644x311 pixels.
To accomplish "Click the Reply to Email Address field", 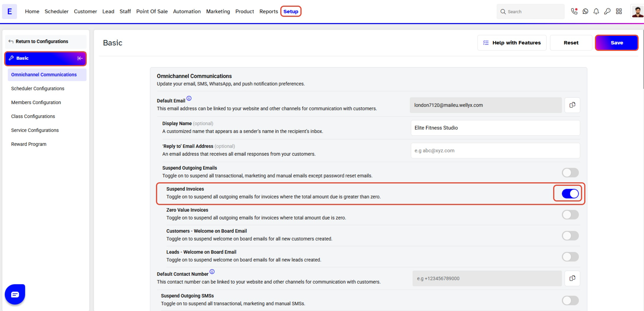I will coord(495,151).
